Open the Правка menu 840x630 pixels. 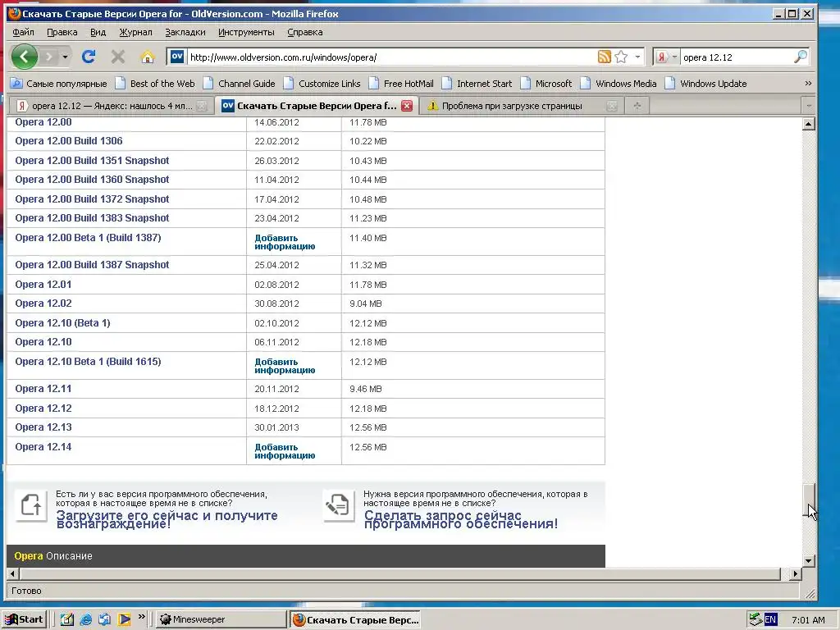tap(62, 32)
